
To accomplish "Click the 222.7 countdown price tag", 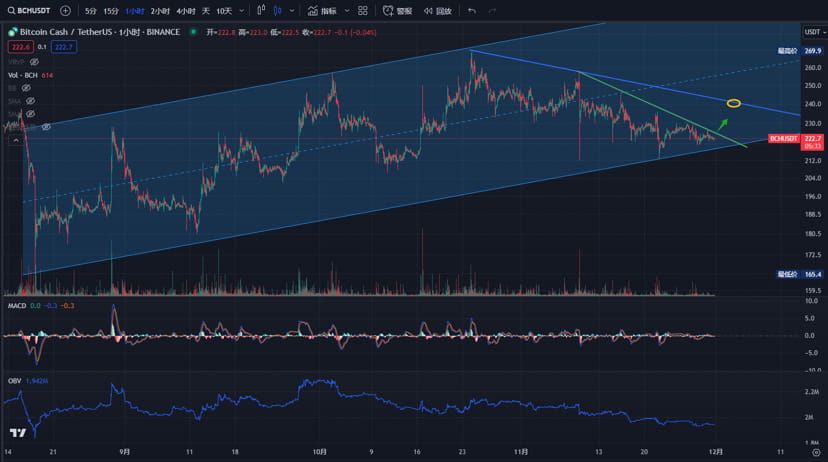I will [813, 142].
